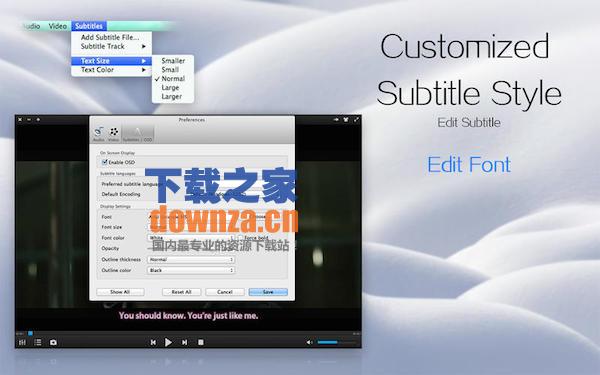Click the Subtitles menu in menu bar
Screen dimensions: 600x375
pos(89,26)
